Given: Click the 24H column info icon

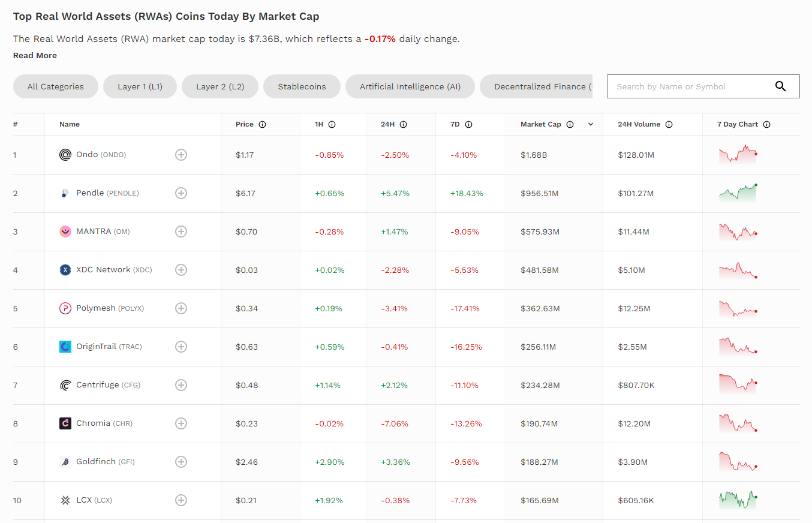Looking at the screenshot, I should click(x=403, y=125).
